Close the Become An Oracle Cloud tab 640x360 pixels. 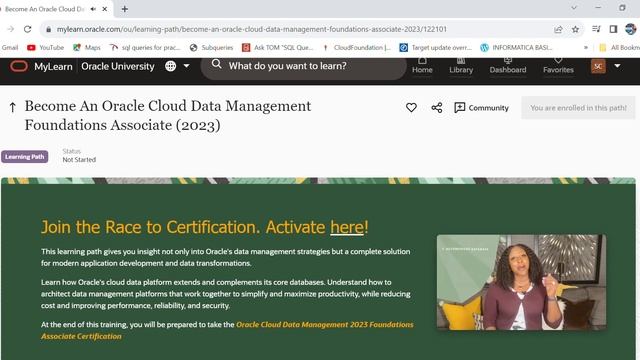[x=104, y=9]
